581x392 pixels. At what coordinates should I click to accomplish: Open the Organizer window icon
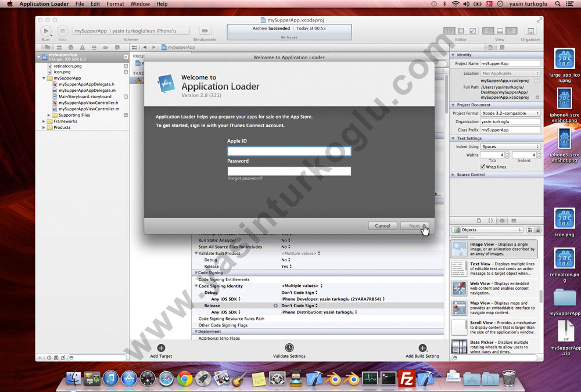tap(530, 31)
